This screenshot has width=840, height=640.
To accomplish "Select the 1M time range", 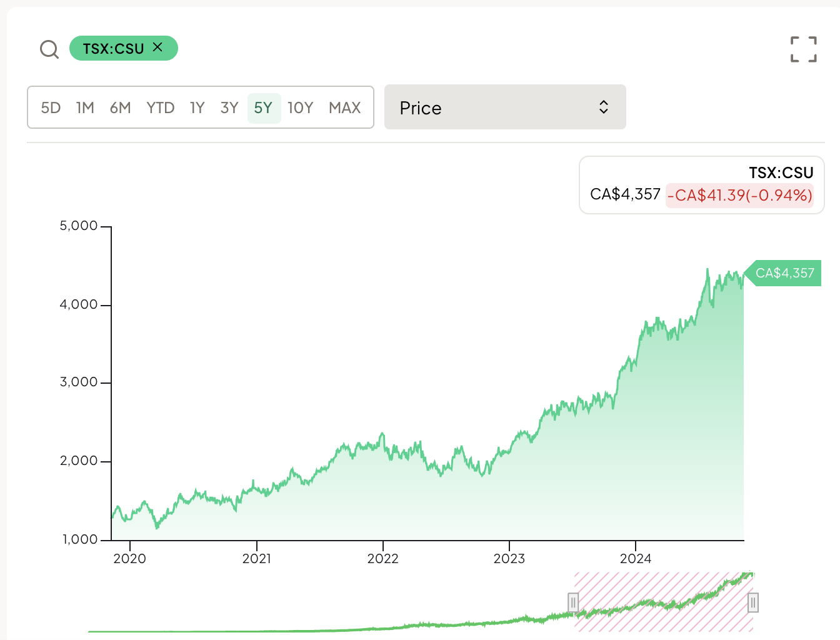I will click(x=85, y=108).
